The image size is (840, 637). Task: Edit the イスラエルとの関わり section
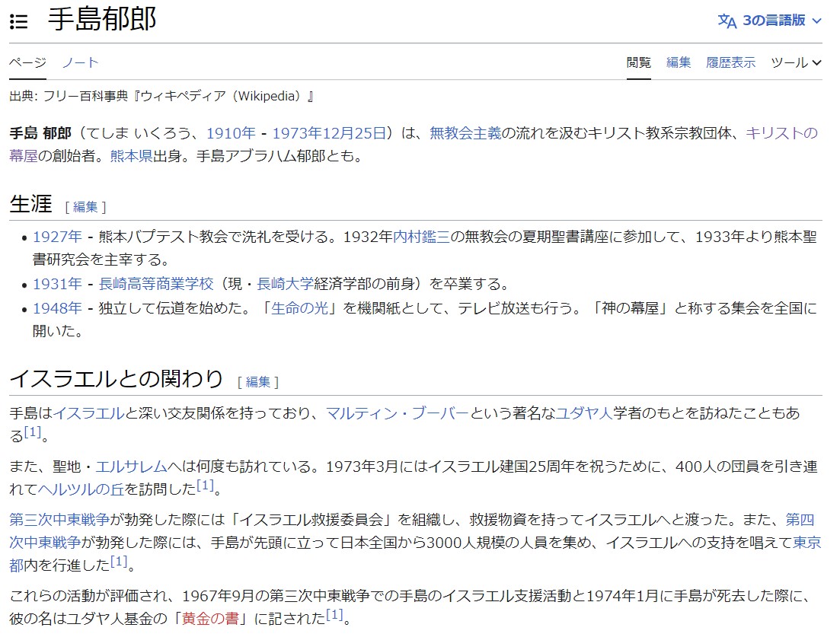pos(258,381)
